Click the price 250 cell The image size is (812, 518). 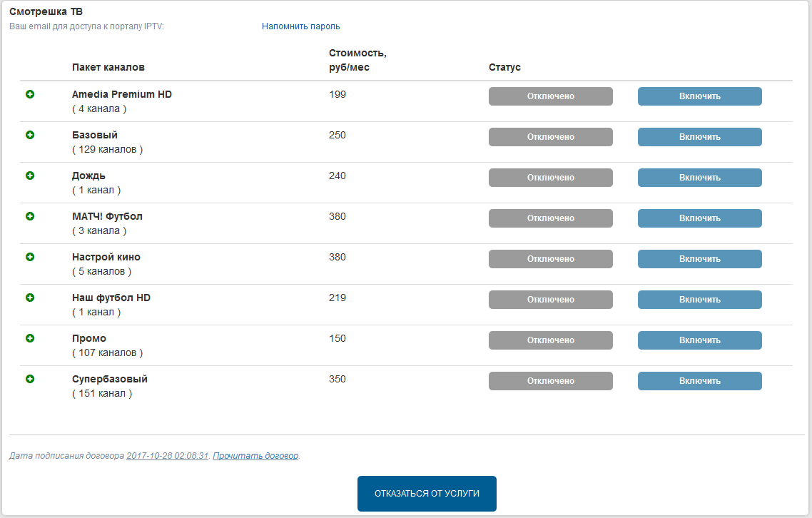[338, 135]
